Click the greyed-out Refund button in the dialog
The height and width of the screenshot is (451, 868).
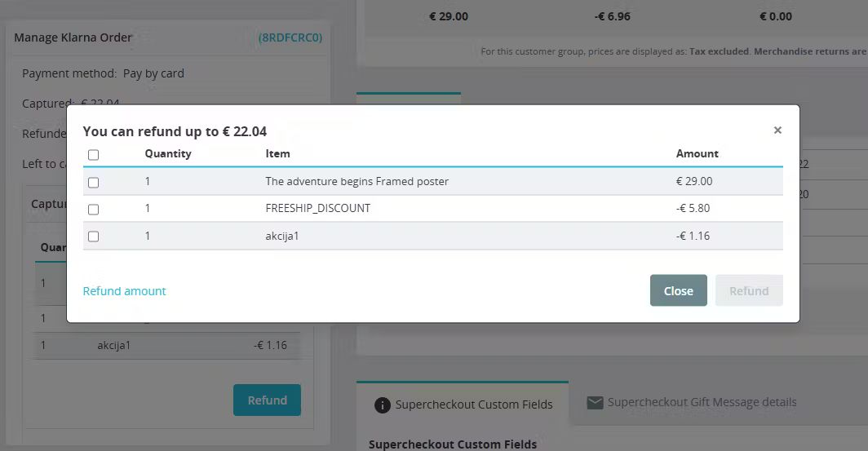[x=749, y=290]
